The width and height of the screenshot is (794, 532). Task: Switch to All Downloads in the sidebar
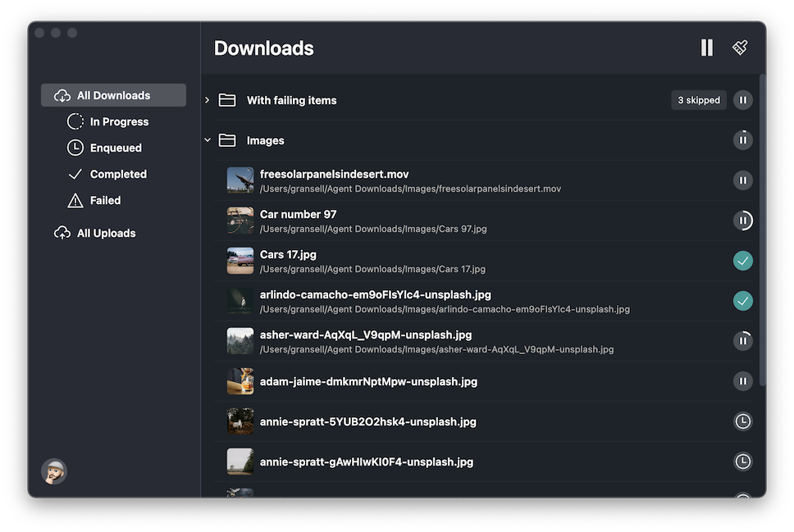tap(113, 94)
